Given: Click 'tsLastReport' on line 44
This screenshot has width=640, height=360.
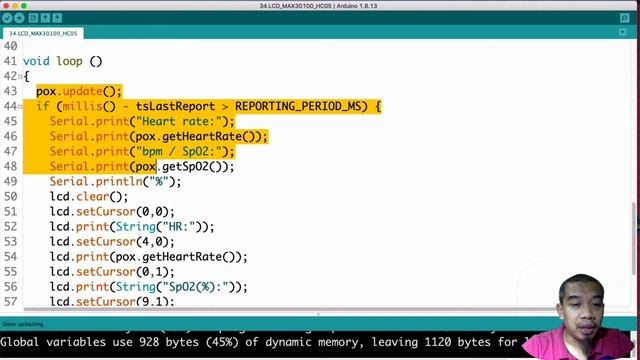Looking at the screenshot, I should (x=176, y=106).
